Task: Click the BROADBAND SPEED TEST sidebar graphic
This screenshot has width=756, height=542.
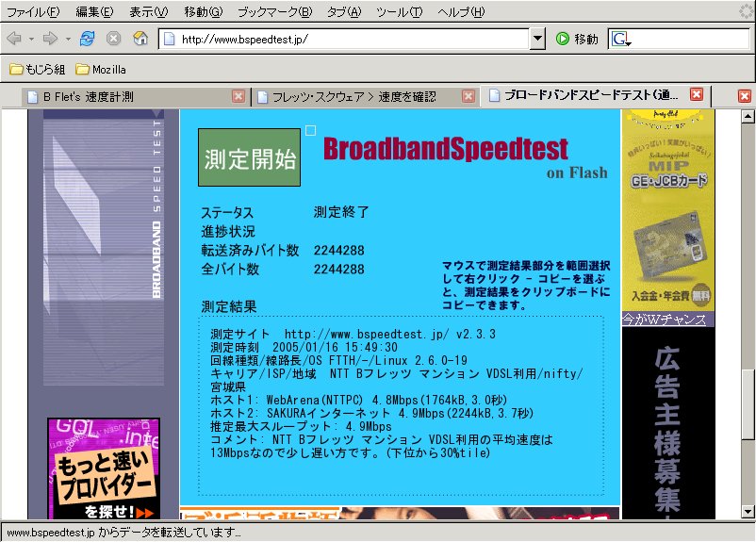Action: (104, 247)
